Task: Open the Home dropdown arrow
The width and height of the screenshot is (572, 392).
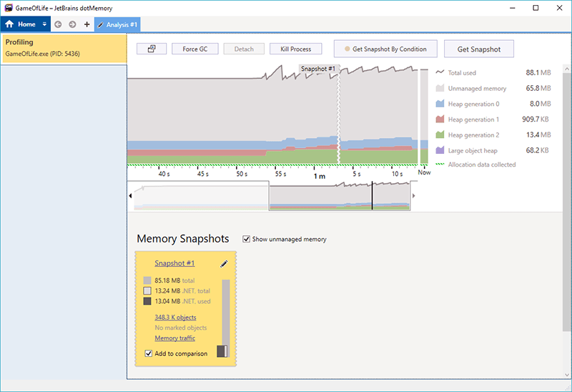Action: tap(44, 24)
